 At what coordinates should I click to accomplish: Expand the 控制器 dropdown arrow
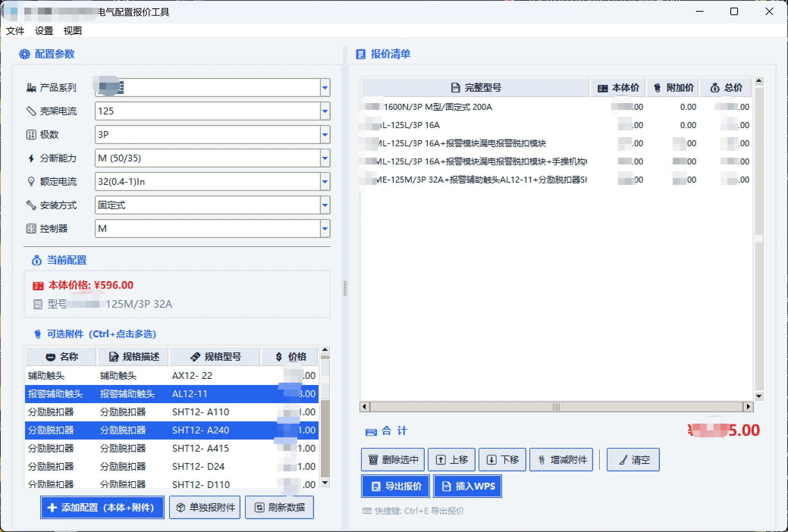tap(325, 229)
